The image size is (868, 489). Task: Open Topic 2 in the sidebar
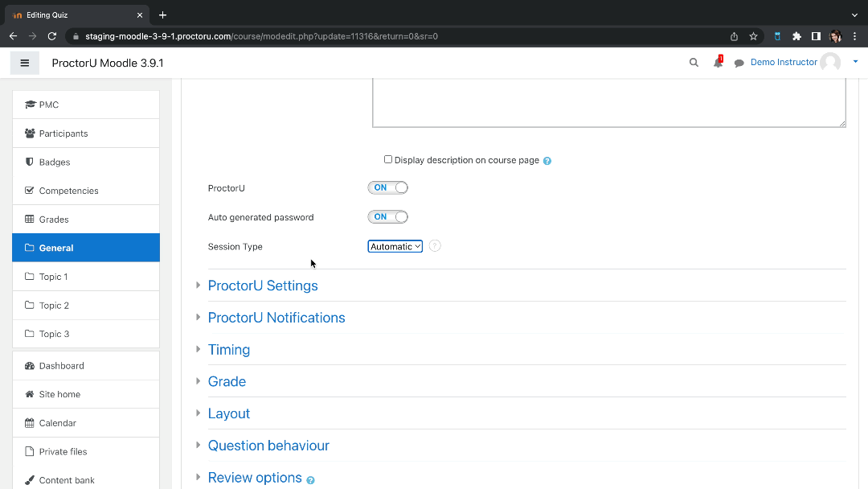click(x=86, y=305)
